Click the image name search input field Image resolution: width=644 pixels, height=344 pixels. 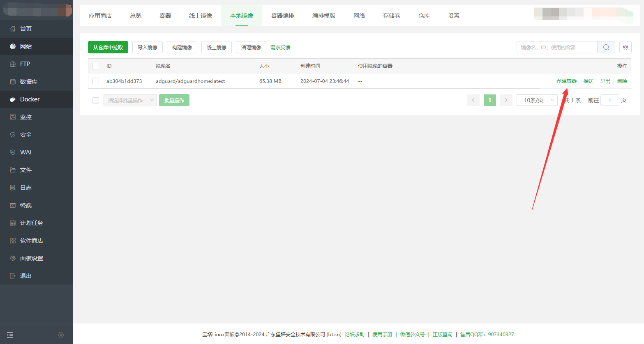tap(556, 47)
